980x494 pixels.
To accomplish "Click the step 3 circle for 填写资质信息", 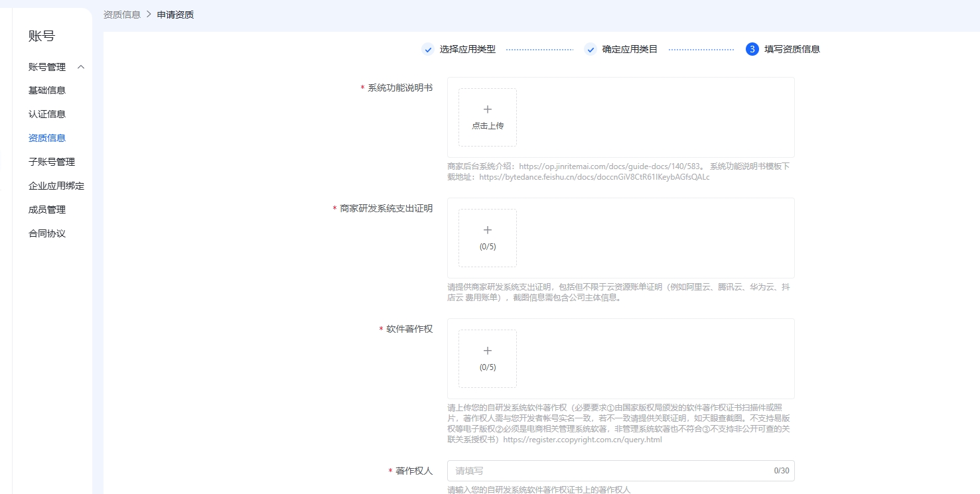I will [x=752, y=49].
